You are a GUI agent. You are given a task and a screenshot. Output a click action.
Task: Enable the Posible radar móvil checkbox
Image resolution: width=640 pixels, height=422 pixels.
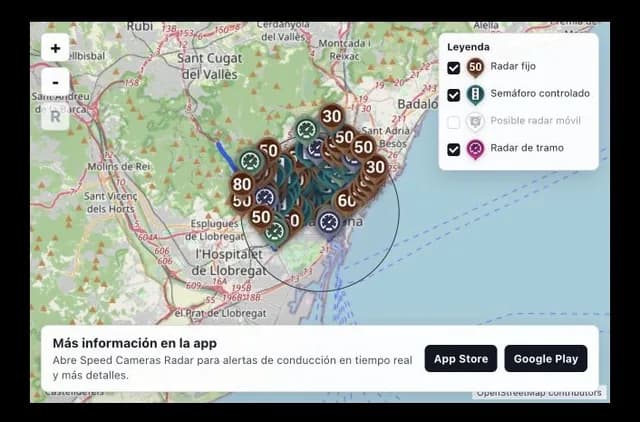tap(453, 122)
